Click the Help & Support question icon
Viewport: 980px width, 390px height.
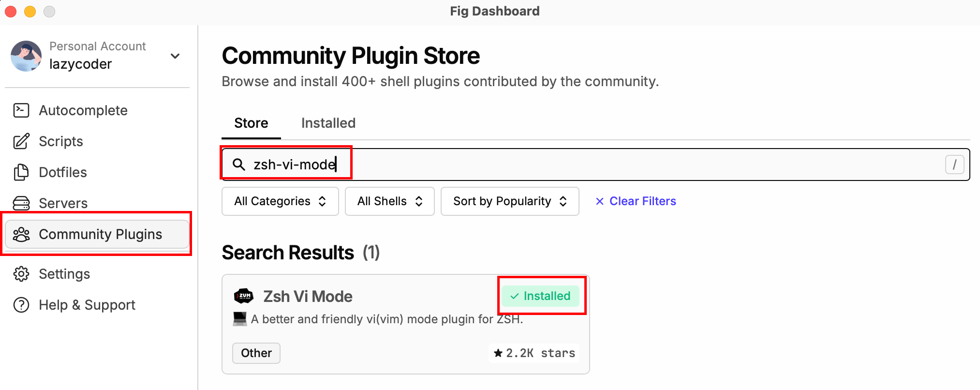(x=21, y=305)
